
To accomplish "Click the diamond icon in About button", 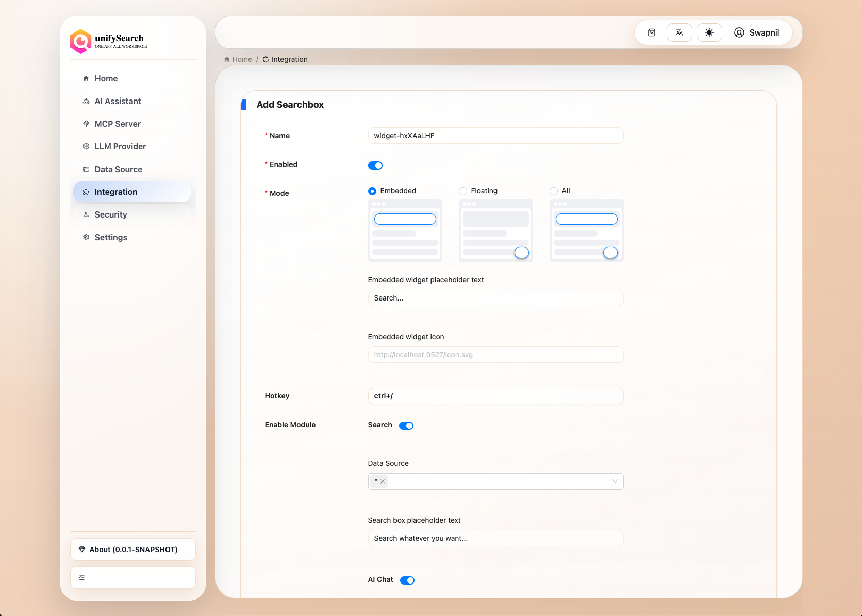I will pyautogui.click(x=82, y=550).
